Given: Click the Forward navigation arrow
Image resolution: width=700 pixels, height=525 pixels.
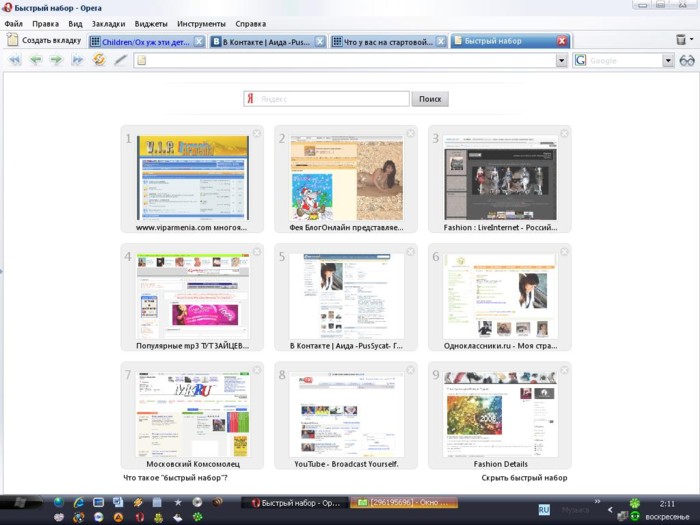Looking at the screenshot, I should [x=55, y=60].
